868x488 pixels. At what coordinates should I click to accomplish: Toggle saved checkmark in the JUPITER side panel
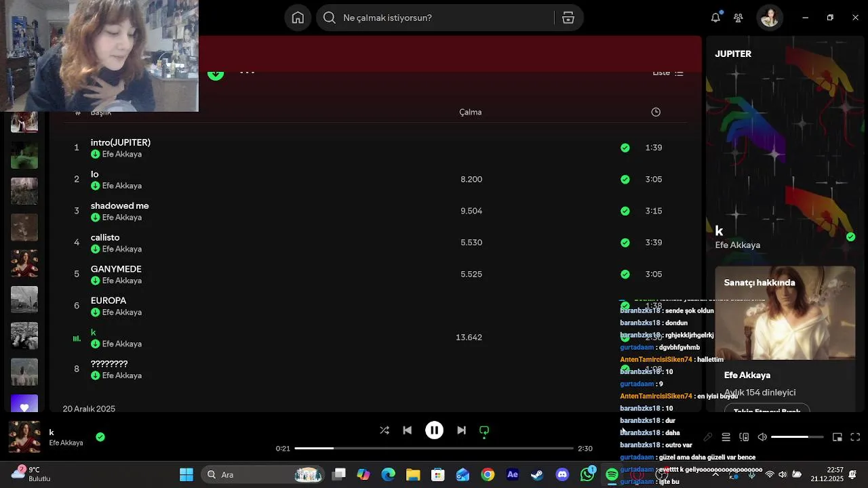click(x=851, y=237)
